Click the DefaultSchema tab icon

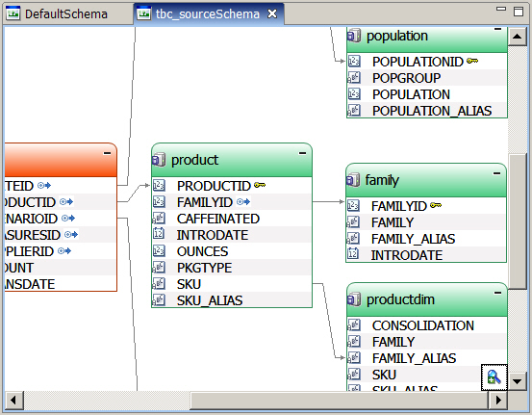click(x=13, y=13)
